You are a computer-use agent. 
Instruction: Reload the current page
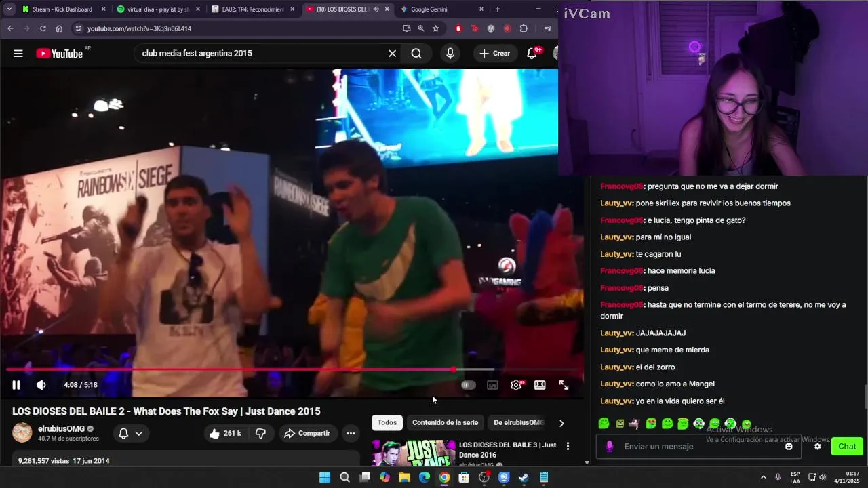click(43, 28)
